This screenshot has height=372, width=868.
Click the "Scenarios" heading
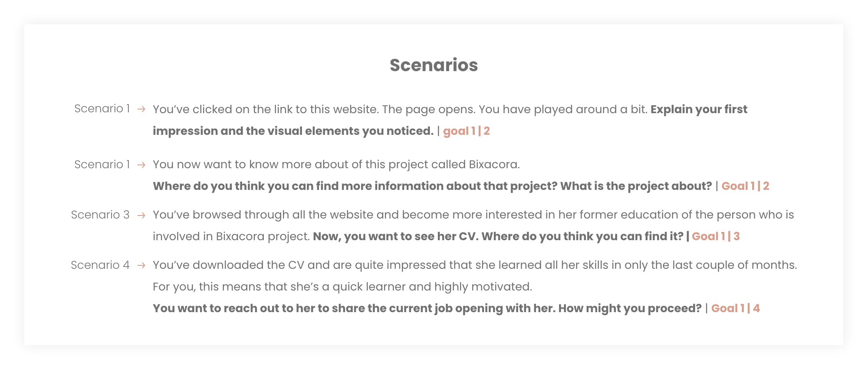[x=434, y=65]
